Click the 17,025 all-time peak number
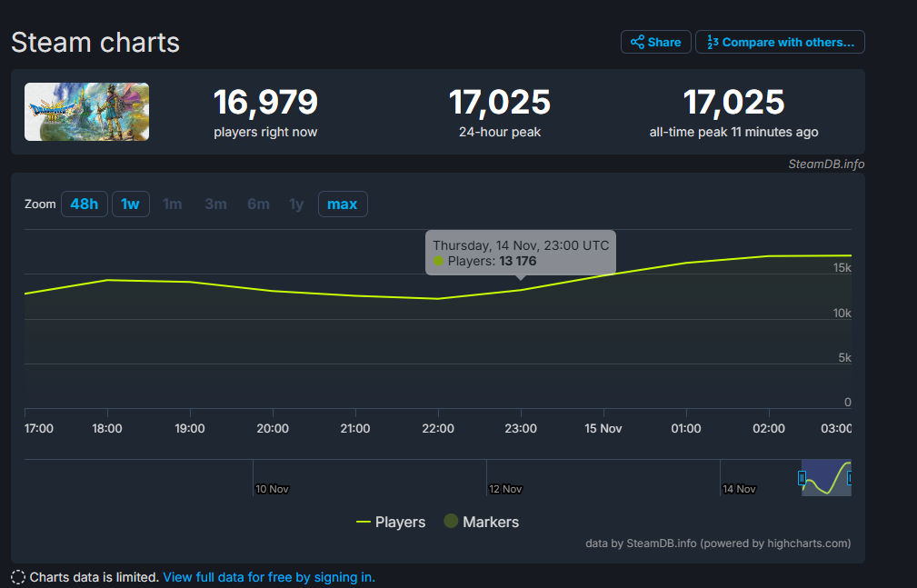The image size is (917, 588). (x=733, y=103)
